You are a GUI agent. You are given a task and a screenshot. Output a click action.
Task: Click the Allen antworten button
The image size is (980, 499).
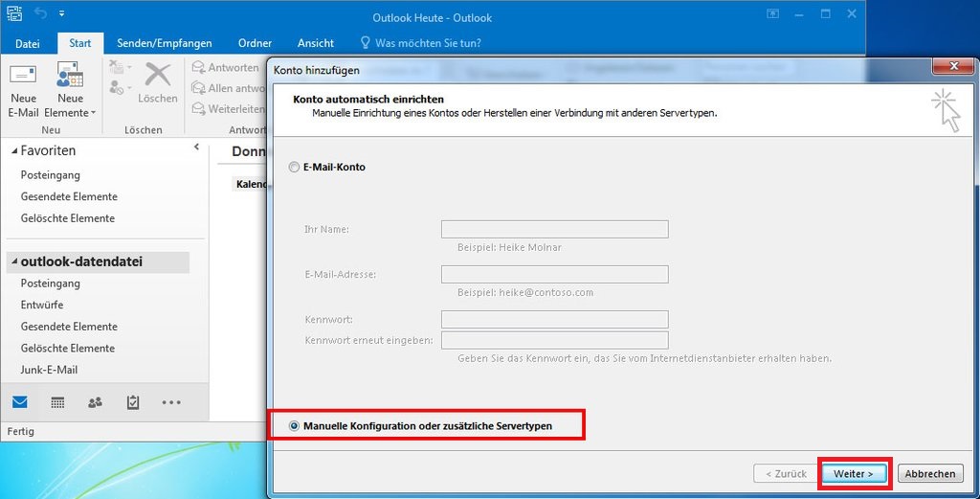(228, 88)
